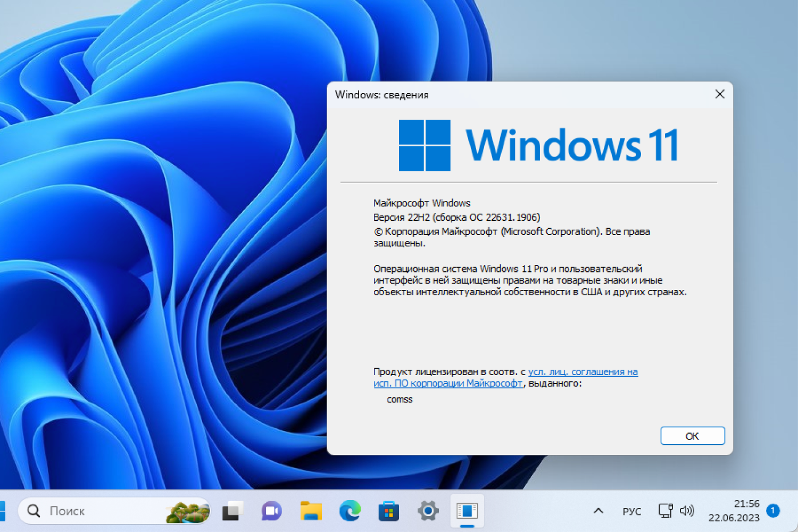
Task: Open Microsoft Edge from the taskbar
Action: [350, 511]
